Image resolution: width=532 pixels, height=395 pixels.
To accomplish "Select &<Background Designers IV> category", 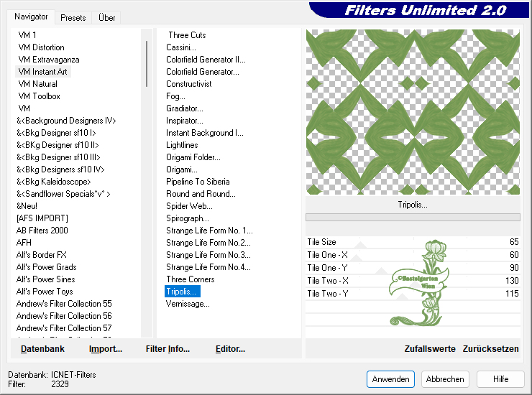I will (x=66, y=121).
